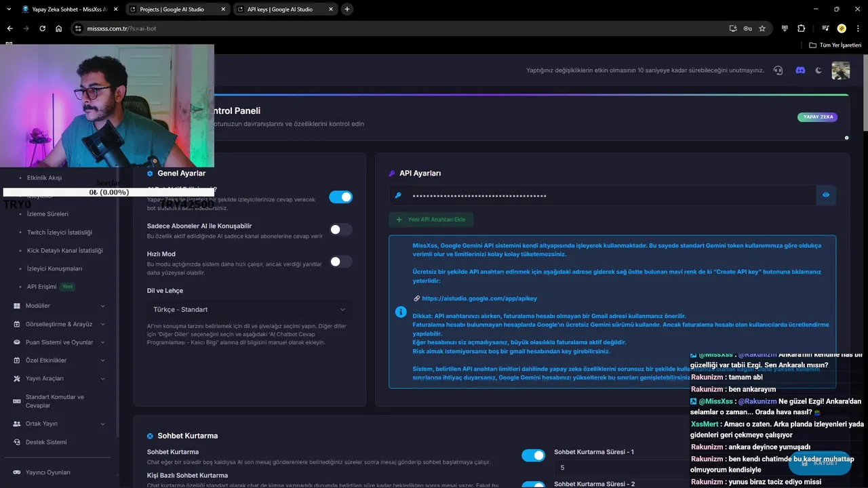Click the key icon in API field
This screenshot has height=488, width=868.
pyautogui.click(x=398, y=195)
